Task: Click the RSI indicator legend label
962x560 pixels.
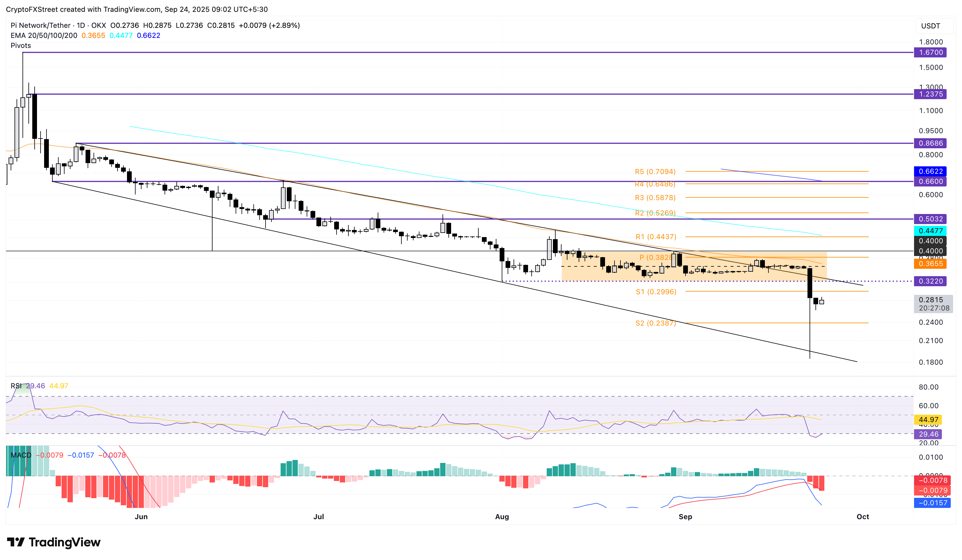Action: coord(16,386)
